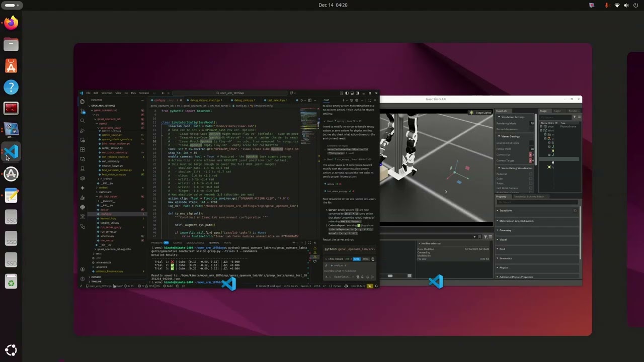Click the Keep button in the chat panel
Image resolution: width=644 pixels, height=362 pixels.
pos(356,259)
